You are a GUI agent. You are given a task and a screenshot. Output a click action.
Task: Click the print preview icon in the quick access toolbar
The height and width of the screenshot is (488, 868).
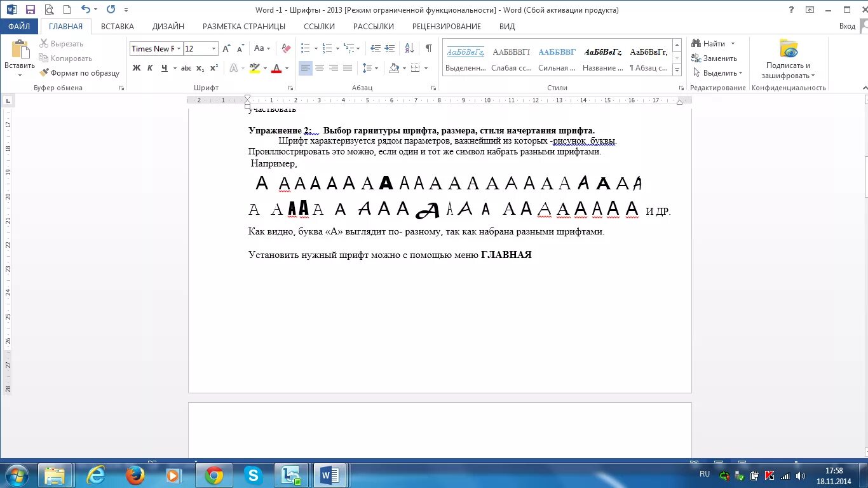click(49, 10)
